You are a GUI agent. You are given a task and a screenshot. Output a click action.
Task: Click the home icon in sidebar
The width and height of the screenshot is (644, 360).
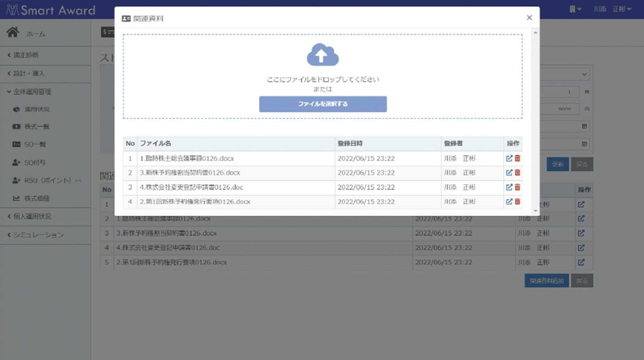point(13,32)
